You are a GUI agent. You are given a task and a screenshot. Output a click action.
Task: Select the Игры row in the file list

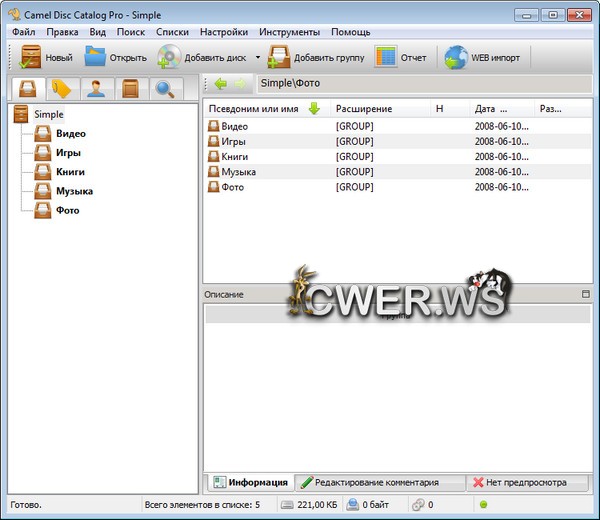397,142
